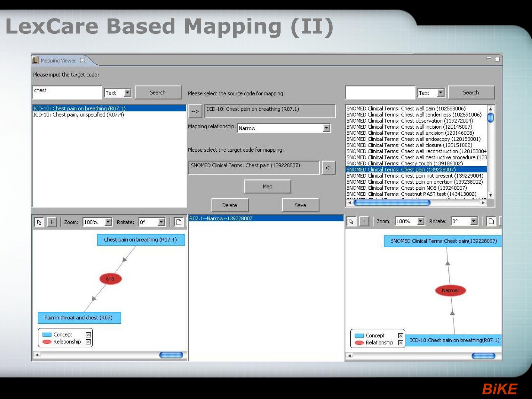Viewport: 532px width, 399px height.
Task: Select pointer tool in right graph toolbar
Action: click(352, 221)
